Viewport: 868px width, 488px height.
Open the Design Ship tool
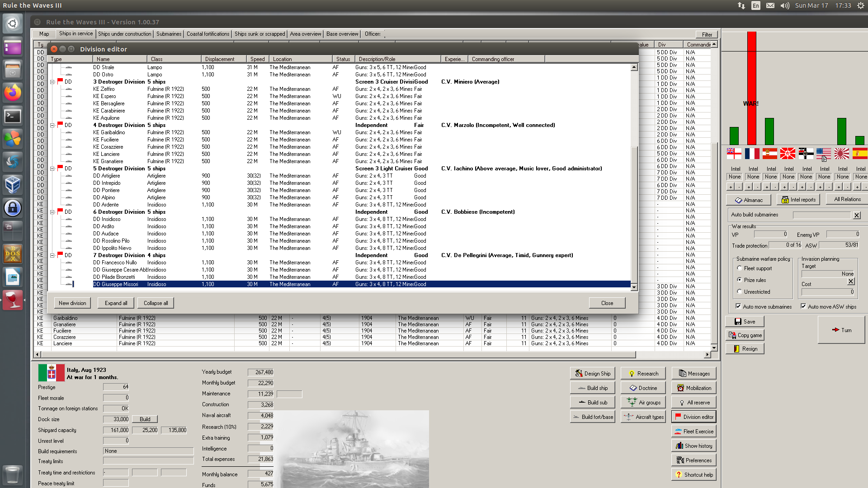592,373
